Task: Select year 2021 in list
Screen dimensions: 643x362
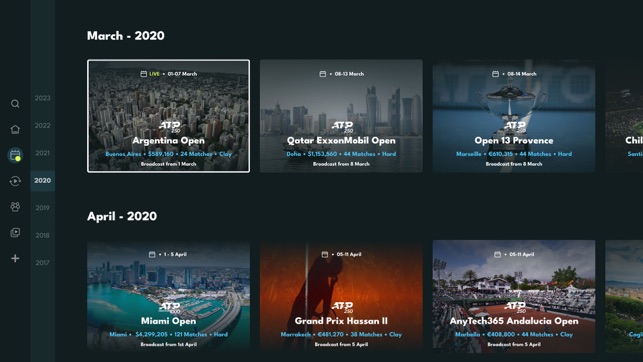Action: point(43,153)
